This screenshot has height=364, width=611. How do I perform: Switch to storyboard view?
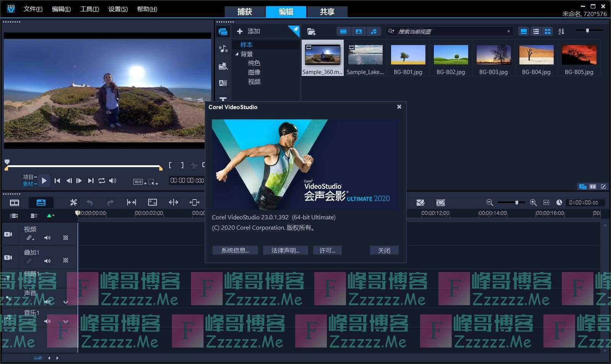click(x=15, y=203)
